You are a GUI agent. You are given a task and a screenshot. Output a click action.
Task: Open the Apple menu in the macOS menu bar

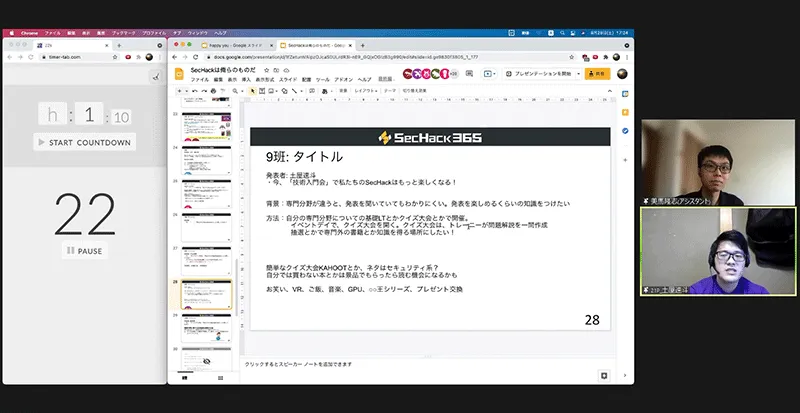(11, 33)
